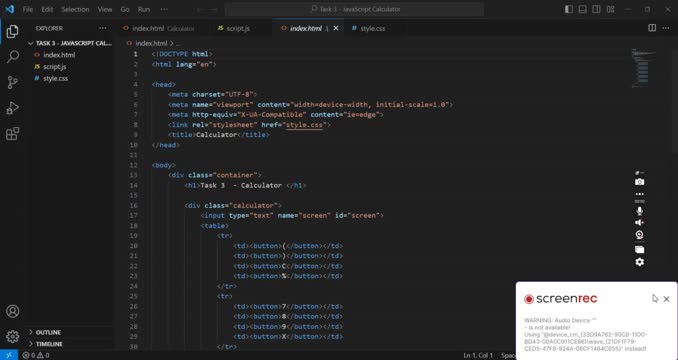Toggle the ScreenRec microphone

click(x=640, y=211)
